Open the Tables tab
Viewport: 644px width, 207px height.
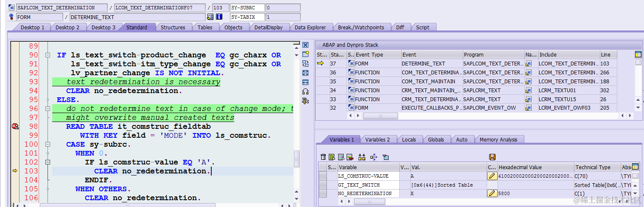point(205,27)
